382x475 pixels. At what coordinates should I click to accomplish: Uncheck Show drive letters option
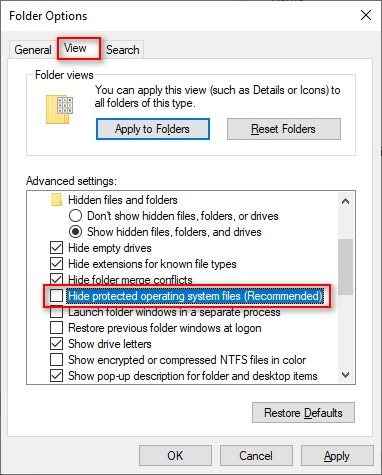click(x=57, y=344)
